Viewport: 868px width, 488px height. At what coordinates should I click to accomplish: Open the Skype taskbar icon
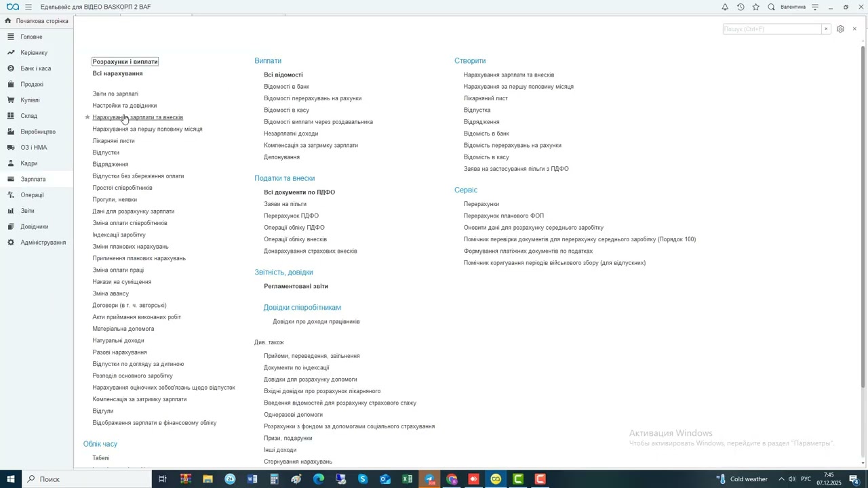363,479
